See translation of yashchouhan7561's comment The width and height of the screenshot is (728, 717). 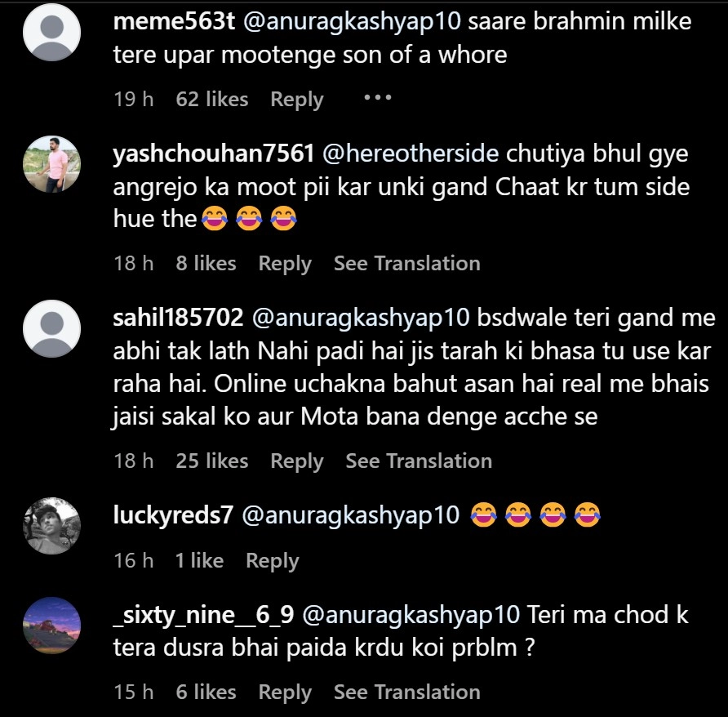406,264
